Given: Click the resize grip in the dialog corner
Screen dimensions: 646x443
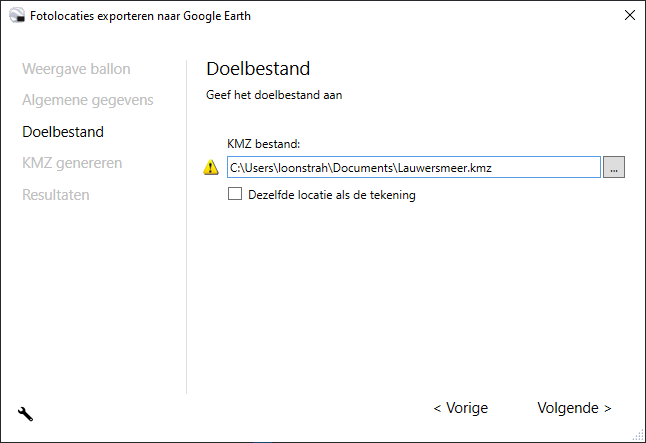Looking at the screenshot, I should coord(639,436).
